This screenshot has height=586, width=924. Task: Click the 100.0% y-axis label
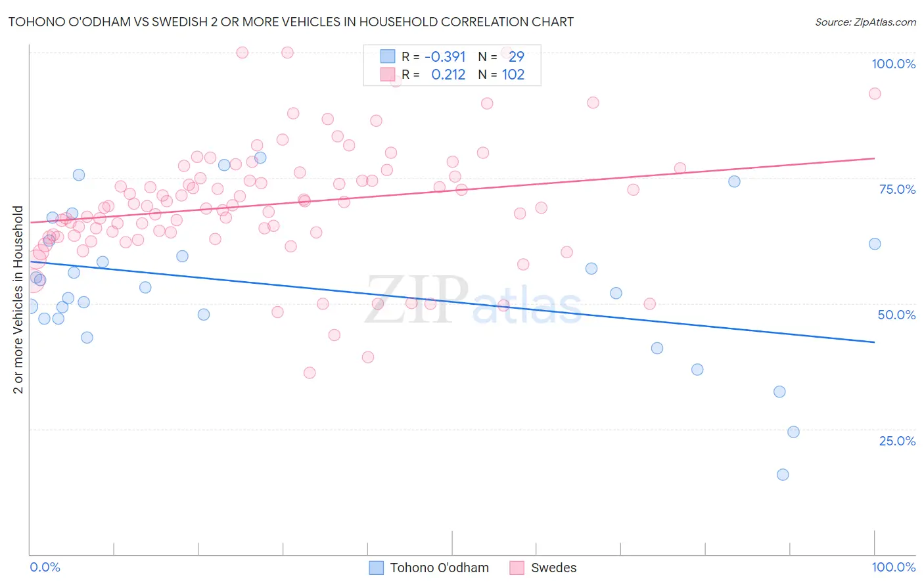pos(893,64)
